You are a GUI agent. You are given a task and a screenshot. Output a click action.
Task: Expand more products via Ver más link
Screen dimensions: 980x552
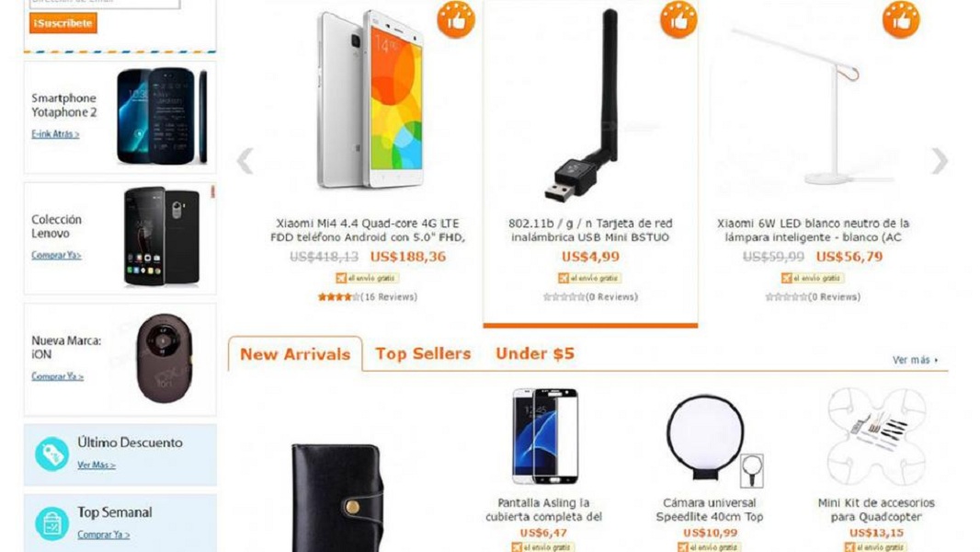915,360
